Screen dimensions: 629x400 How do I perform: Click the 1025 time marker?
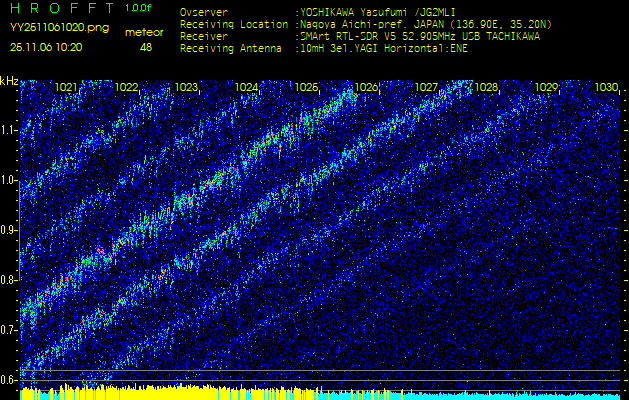coord(306,87)
